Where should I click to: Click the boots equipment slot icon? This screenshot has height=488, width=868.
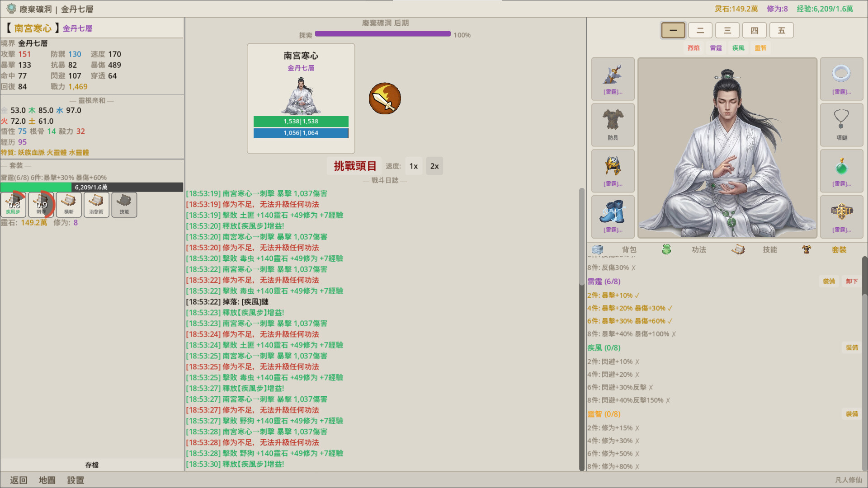[613, 216]
